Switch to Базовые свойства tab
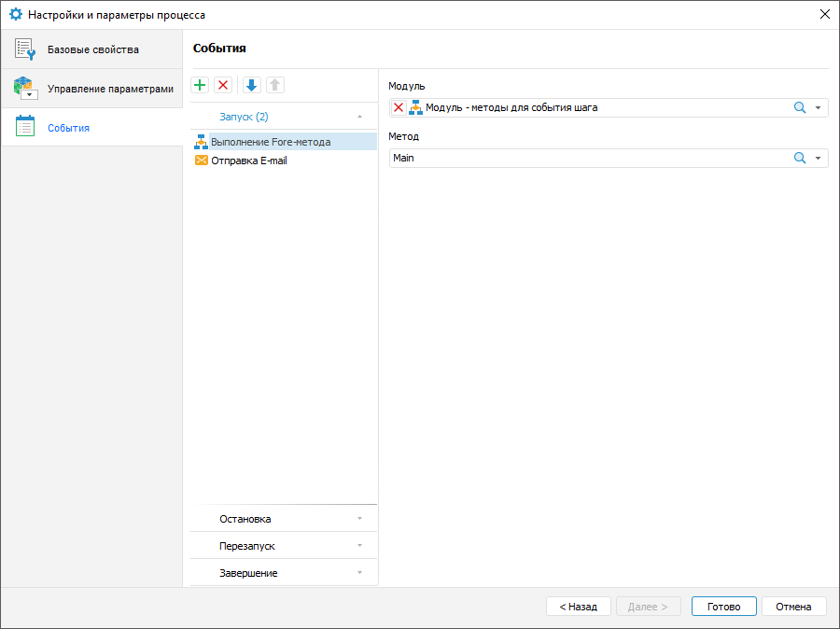The height and width of the screenshot is (629, 840). click(91, 49)
